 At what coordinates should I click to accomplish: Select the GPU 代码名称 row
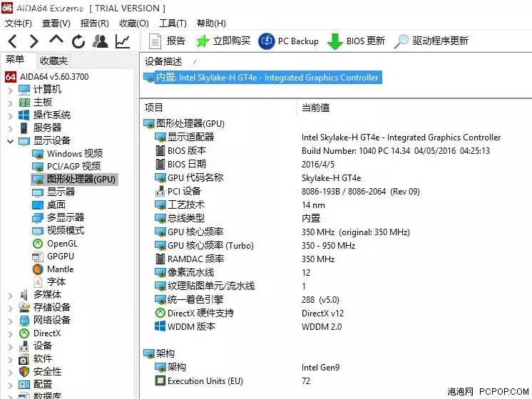click(x=258, y=177)
